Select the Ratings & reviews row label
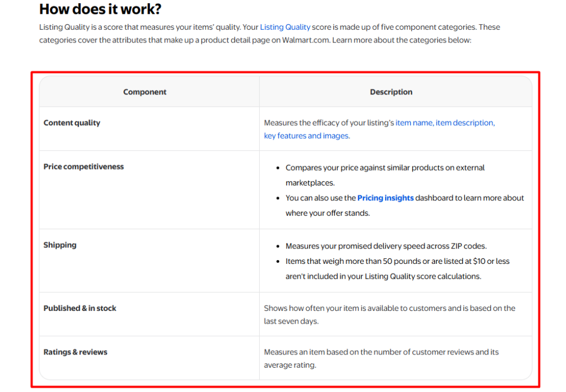566x392 pixels. [x=75, y=352]
